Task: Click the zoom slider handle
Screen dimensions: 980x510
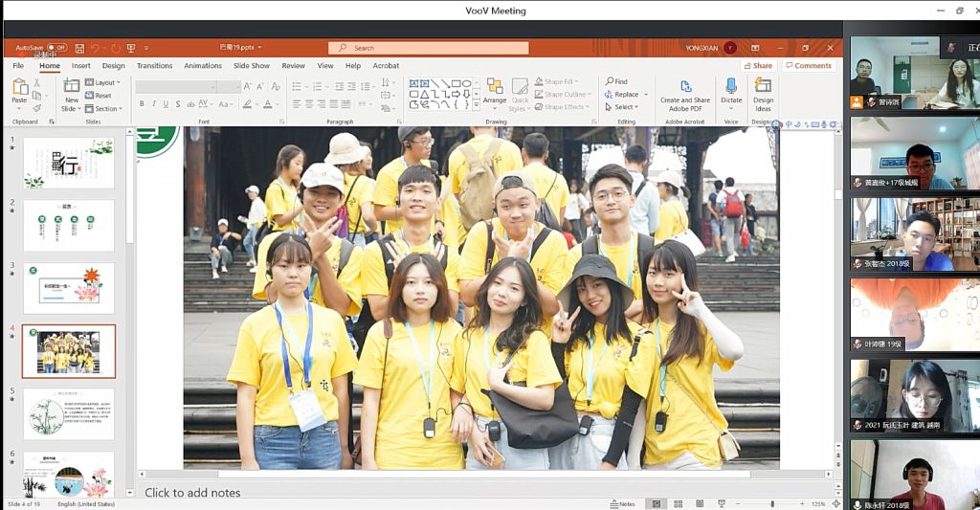Action: [x=772, y=503]
